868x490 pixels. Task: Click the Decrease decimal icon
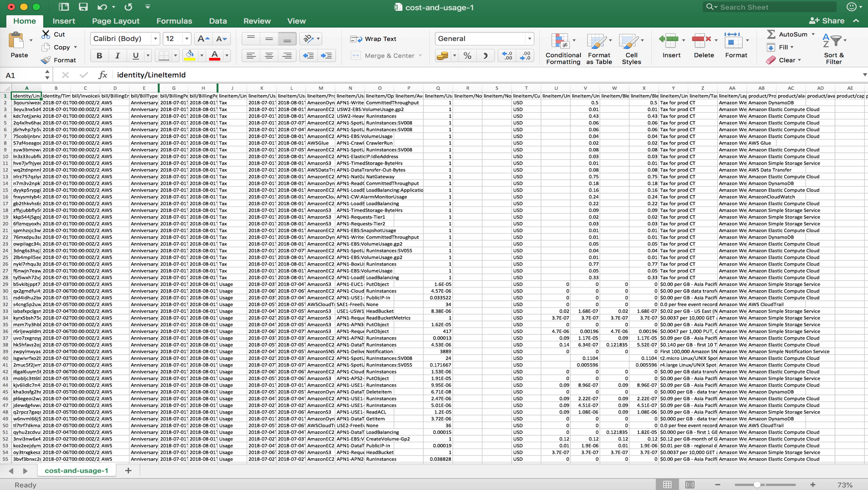click(x=525, y=56)
